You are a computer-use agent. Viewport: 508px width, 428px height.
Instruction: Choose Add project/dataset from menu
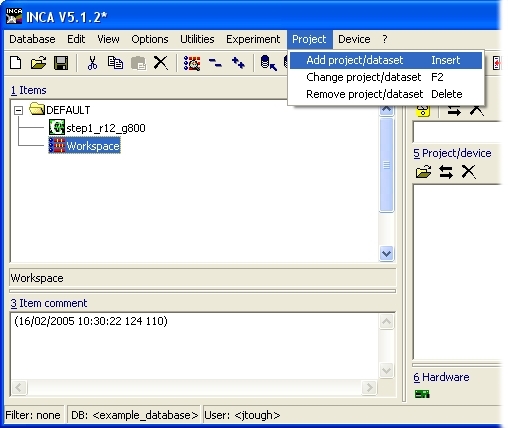(x=386, y=60)
